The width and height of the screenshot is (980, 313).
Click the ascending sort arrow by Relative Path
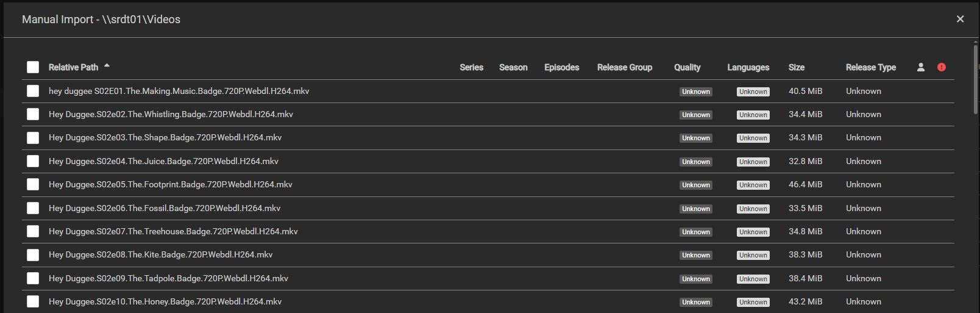(x=107, y=65)
